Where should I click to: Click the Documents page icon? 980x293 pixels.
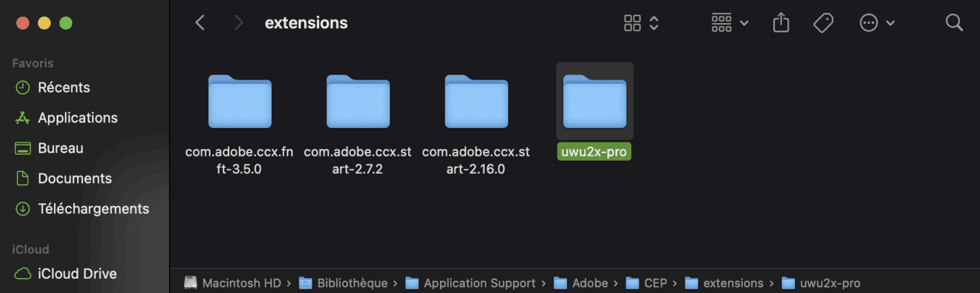pos(22,178)
